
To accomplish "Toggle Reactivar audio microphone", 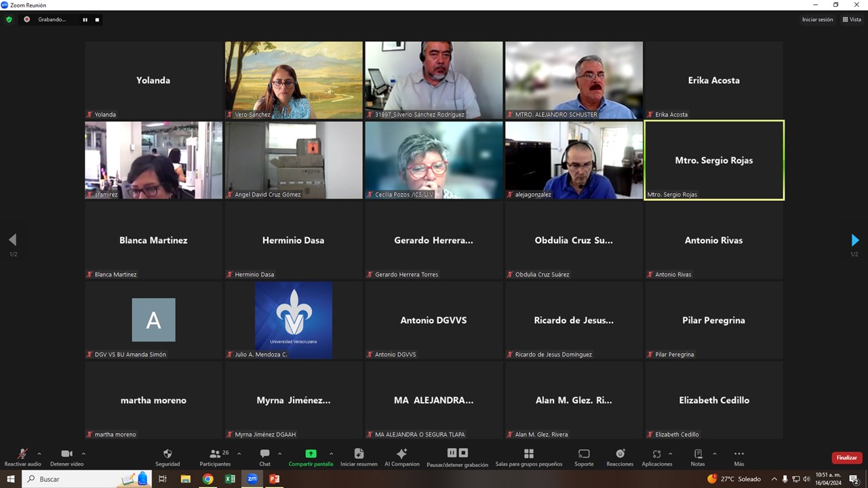I will 22,454.
